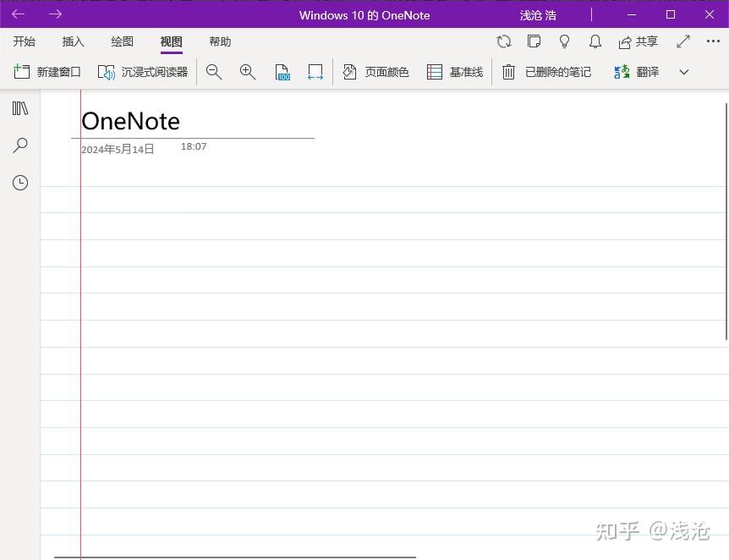Viewport: 729px width, 560px height.
Task: Open search in the left sidebar
Action: (x=20, y=145)
